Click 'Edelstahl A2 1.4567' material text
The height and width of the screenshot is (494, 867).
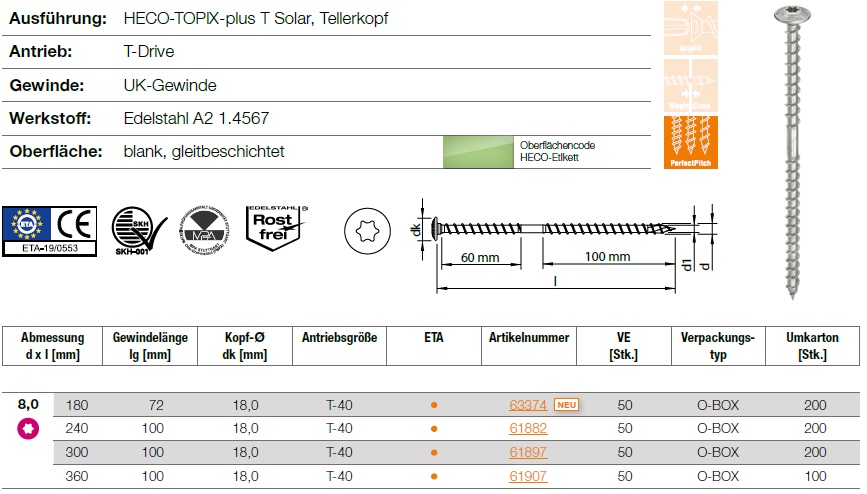(x=197, y=118)
